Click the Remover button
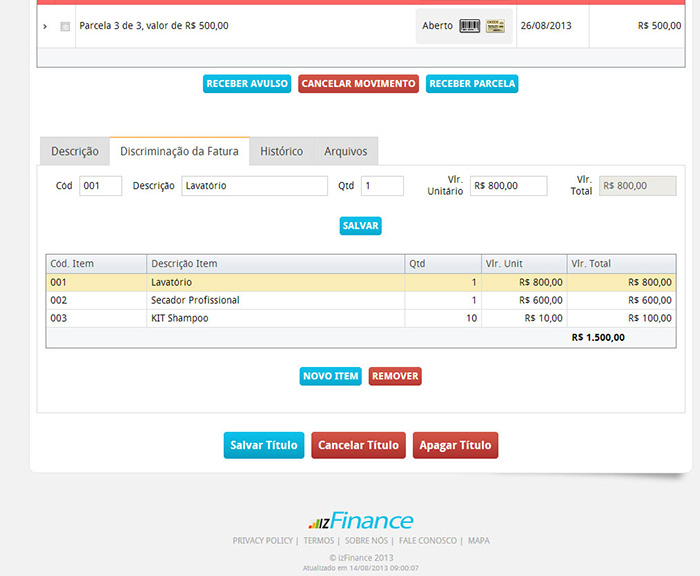 tap(395, 376)
